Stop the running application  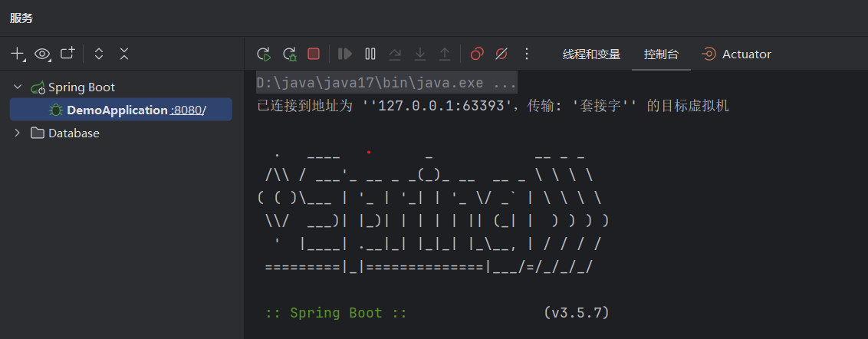point(314,54)
